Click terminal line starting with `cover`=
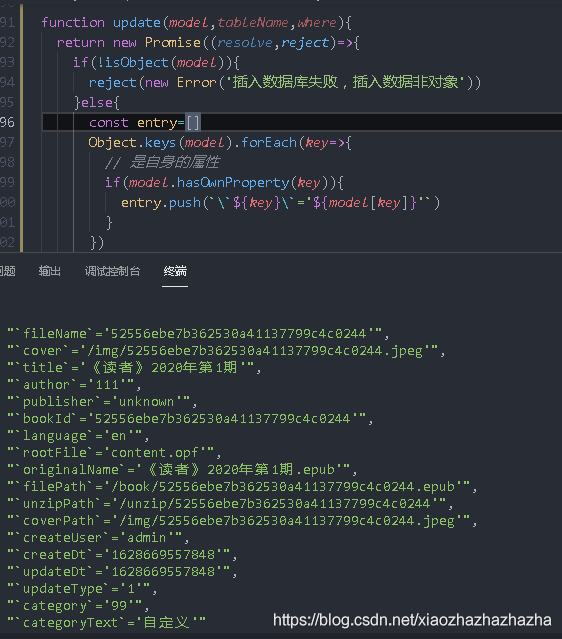The image size is (562, 639). (226, 351)
